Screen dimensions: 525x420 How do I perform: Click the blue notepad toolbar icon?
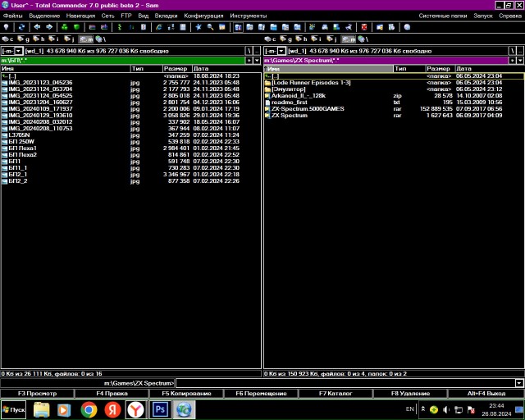pos(183,27)
